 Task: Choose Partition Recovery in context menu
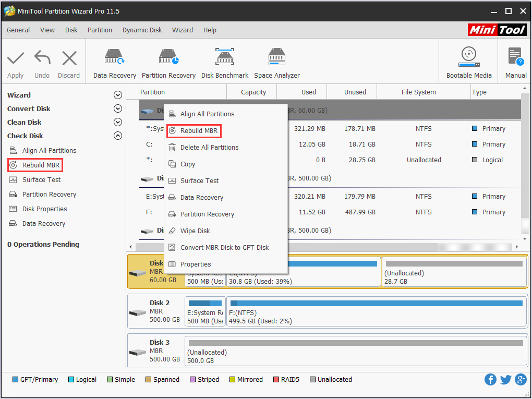[x=226, y=214]
